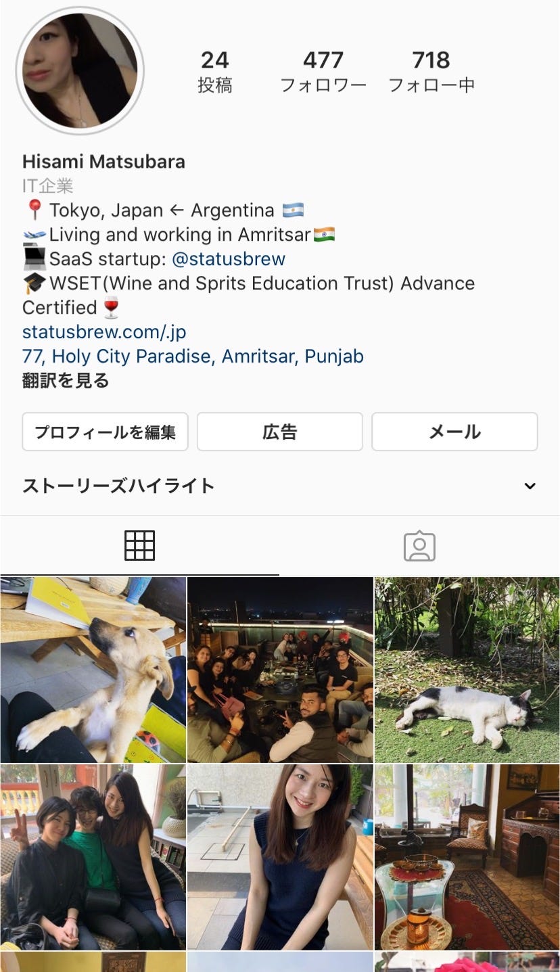Open the statusbrew.com/.jp website link
This screenshot has height=972, width=560.
[104, 332]
